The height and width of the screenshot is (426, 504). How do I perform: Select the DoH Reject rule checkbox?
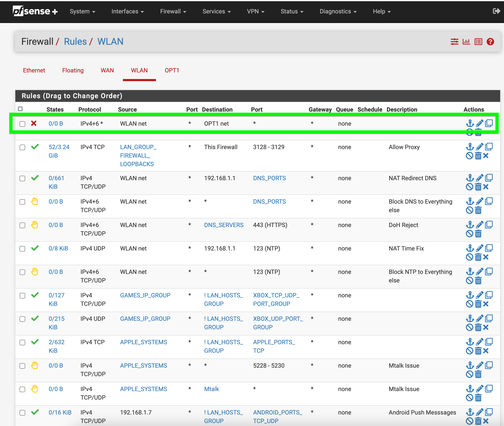coord(22,225)
